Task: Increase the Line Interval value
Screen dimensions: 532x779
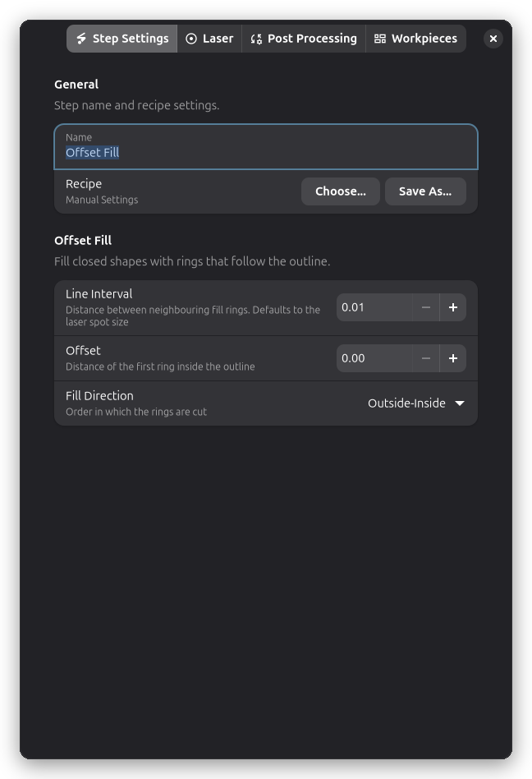Action: 453,307
